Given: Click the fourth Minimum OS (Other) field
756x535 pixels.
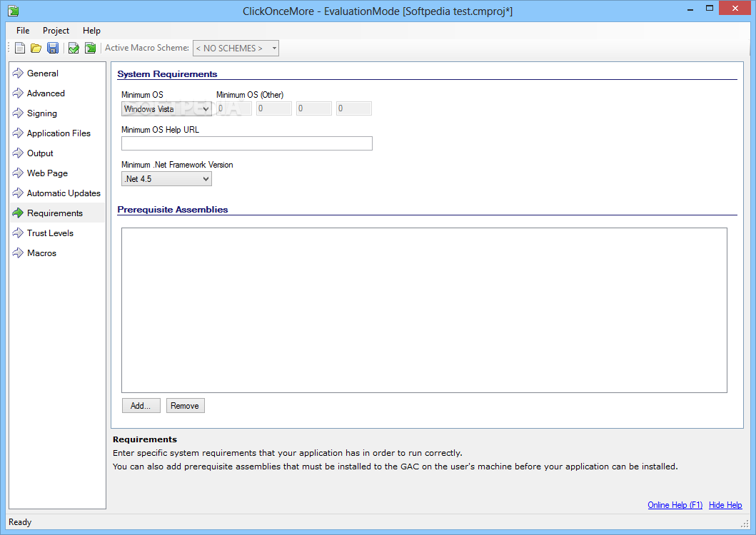Looking at the screenshot, I should pyautogui.click(x=354, y=108).
